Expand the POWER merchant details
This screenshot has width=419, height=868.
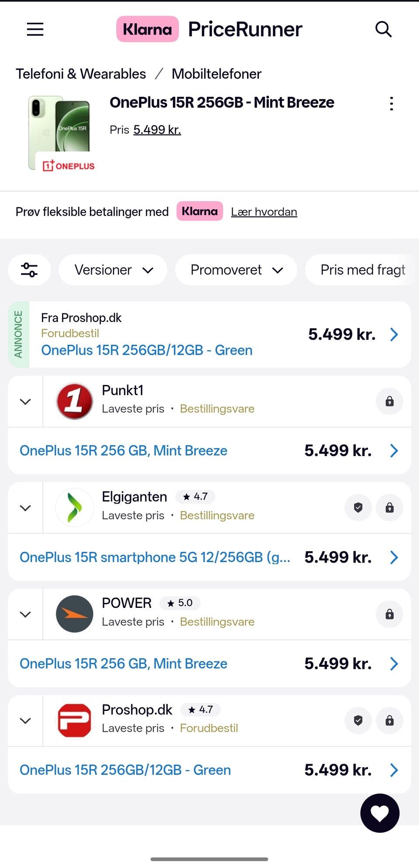point(25,614)
